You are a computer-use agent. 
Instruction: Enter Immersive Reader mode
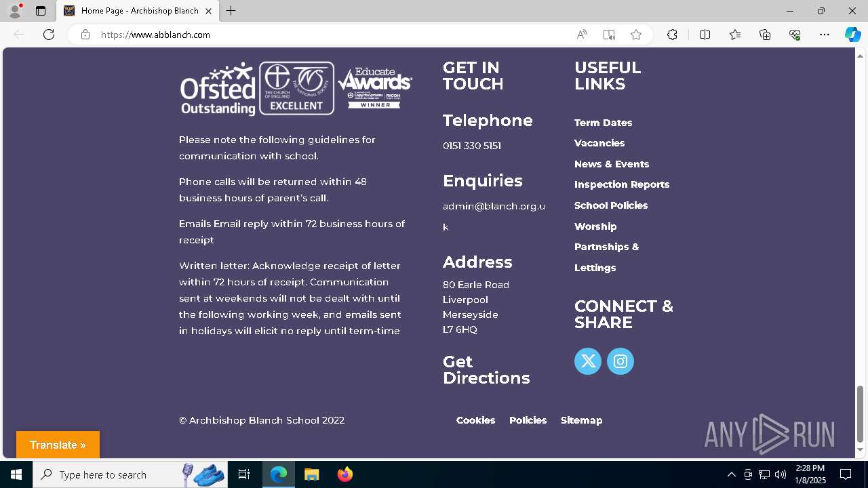pyautogui.click(x=609, y=35)
